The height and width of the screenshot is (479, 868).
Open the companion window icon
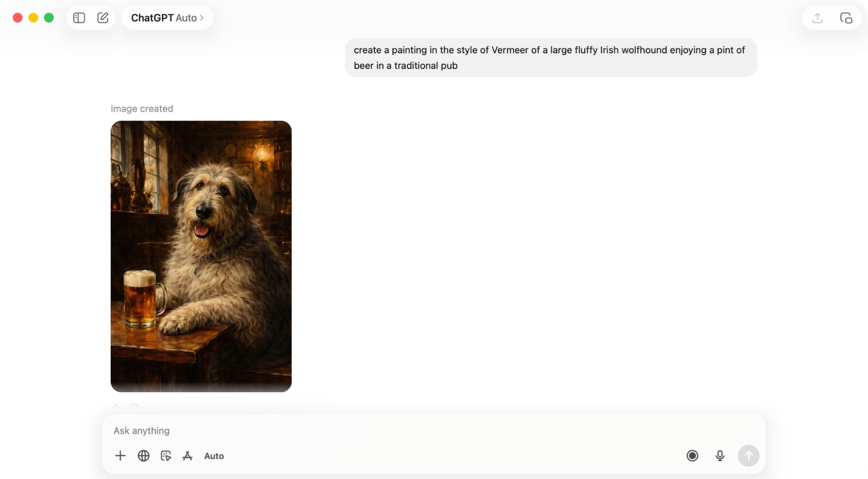pos(846,18)
